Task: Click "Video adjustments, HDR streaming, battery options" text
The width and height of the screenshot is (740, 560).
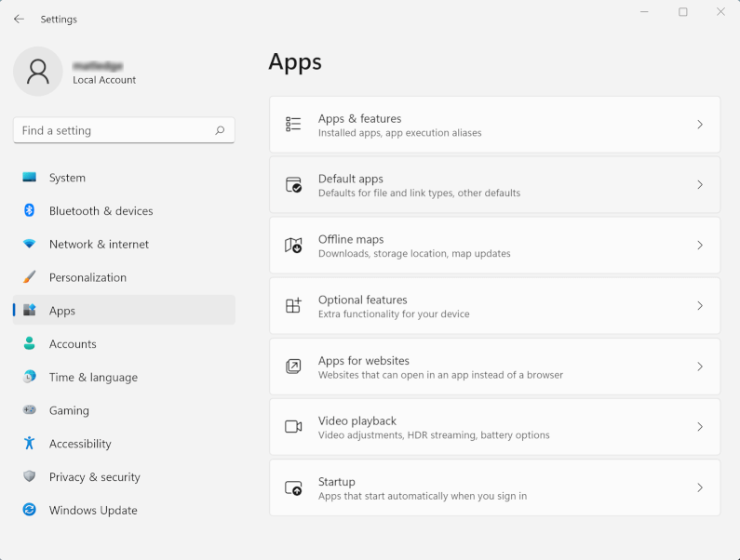Action: pos(434,435)
